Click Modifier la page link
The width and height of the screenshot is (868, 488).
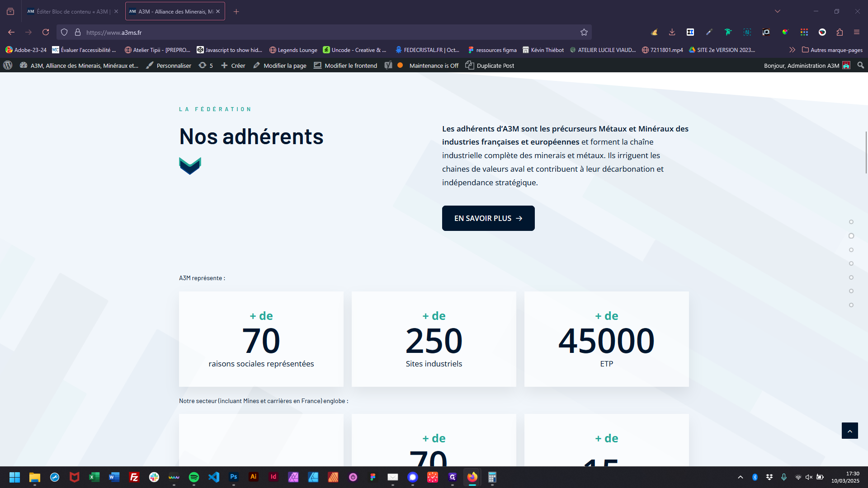[280, 66]
